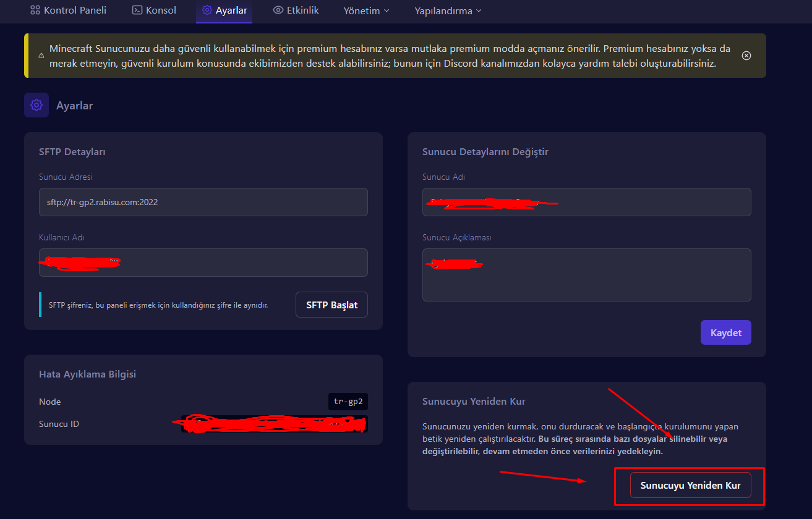Open the Kontrol Paneli tab
The height and width of the screenshot is (519, 812).
coord(74,11)
